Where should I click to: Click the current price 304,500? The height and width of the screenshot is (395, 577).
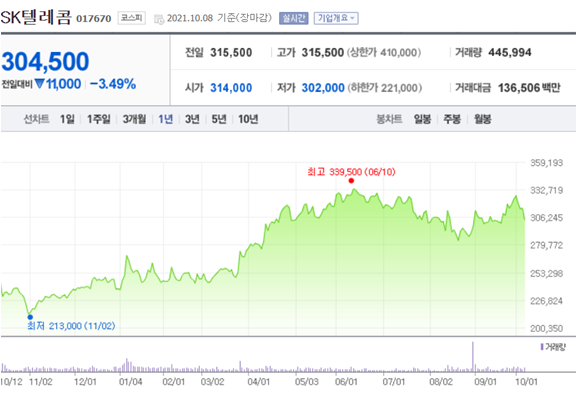coord(45,61)
